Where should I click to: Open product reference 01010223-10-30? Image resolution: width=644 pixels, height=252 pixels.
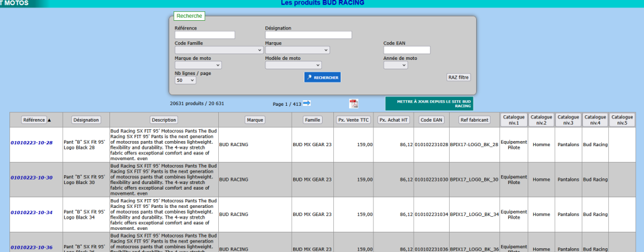coord(31,178)
